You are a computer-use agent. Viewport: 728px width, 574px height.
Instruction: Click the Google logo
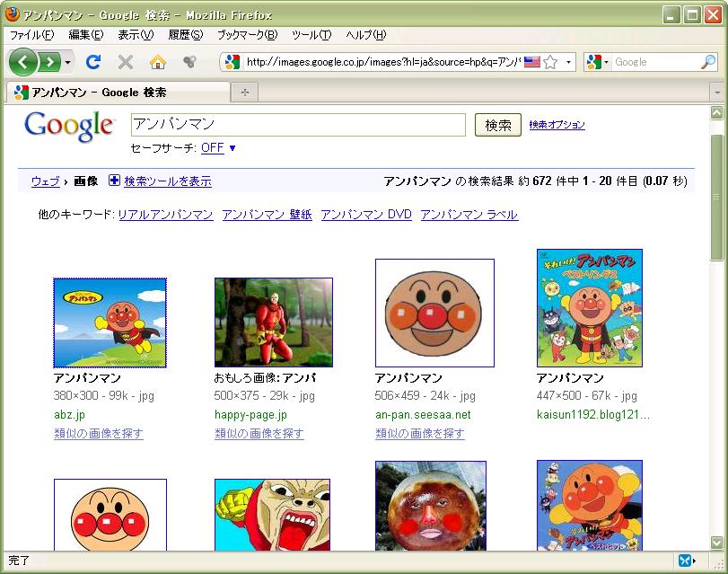tap(68, 126)
